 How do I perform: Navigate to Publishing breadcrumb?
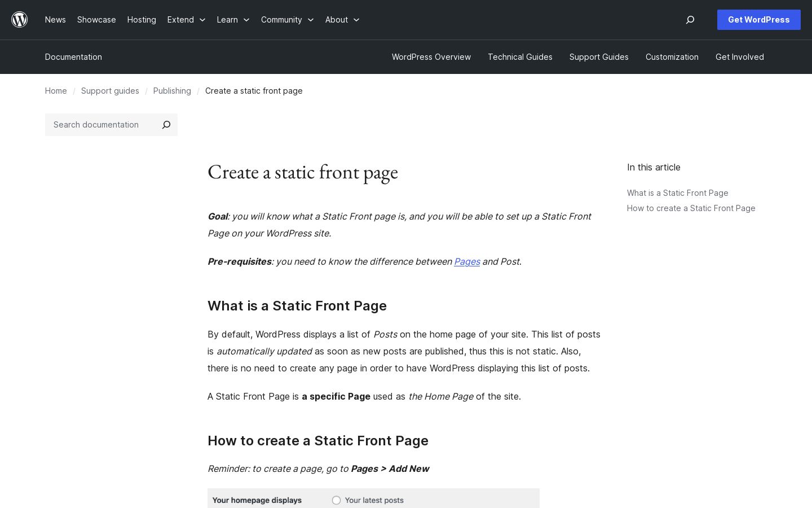pos(172,91)
